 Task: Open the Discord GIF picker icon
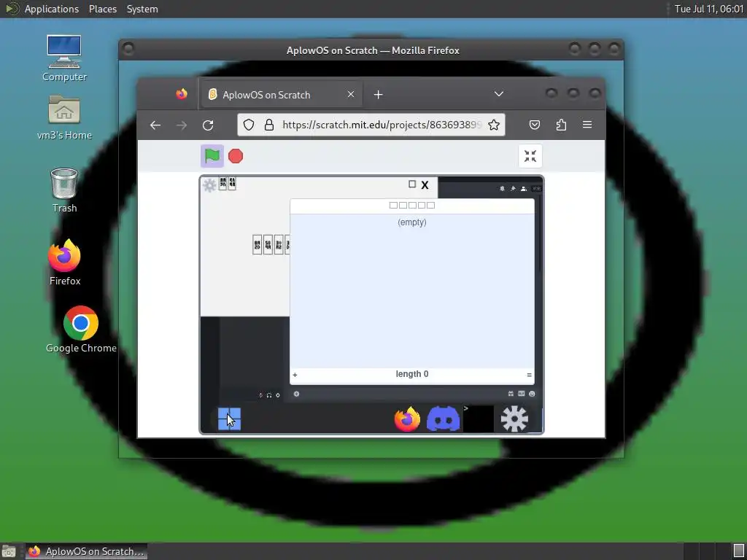pos(521,394)
